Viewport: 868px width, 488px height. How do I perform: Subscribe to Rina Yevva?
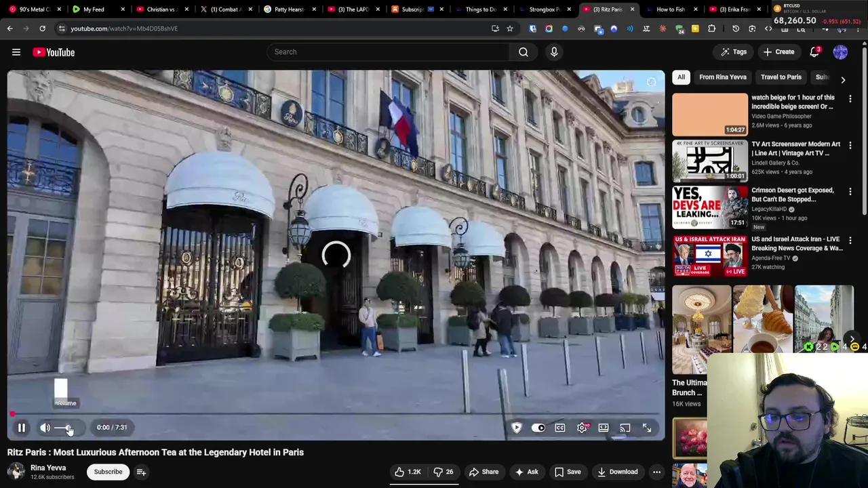click(x=108, y=472)
